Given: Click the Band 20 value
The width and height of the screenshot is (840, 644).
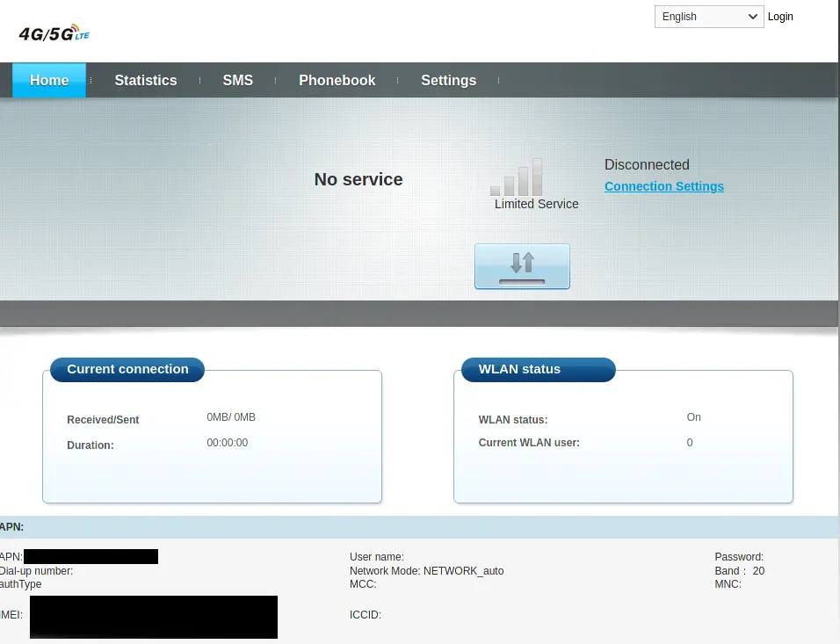Looking at the screenshot, I should (757, 571).
